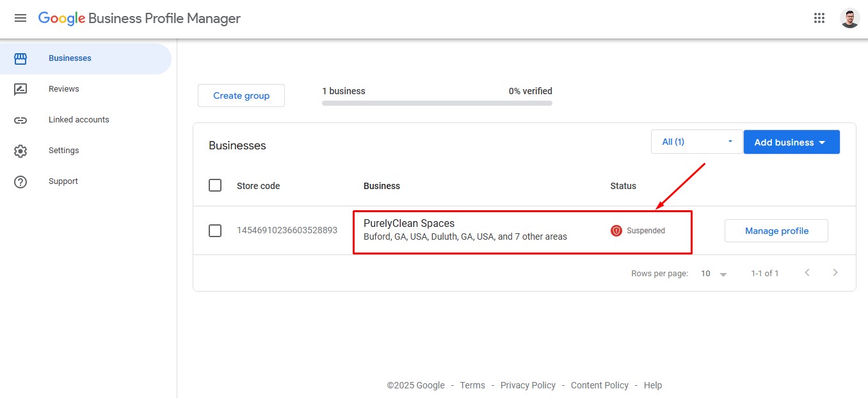
Task: Open the hamburger main menu
Action: tap(20, 18)
